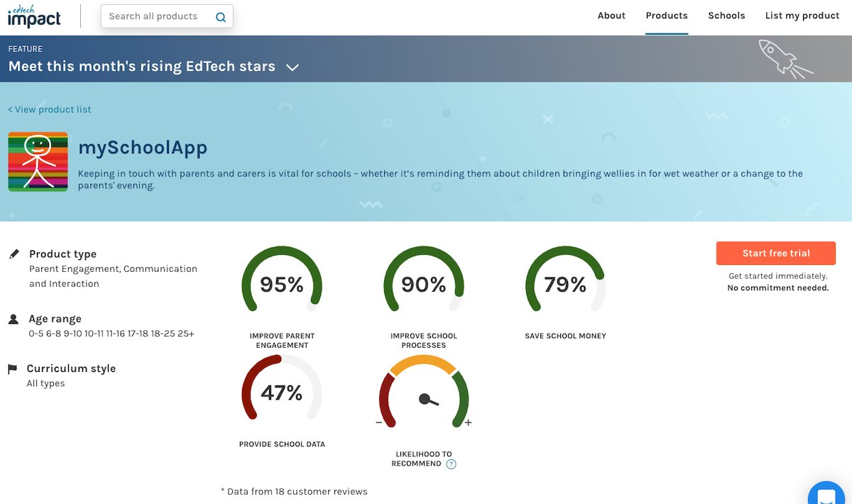Click the mySchoolApp stick figure logo
Screen dimensions: 852x504
coord(38,162)
